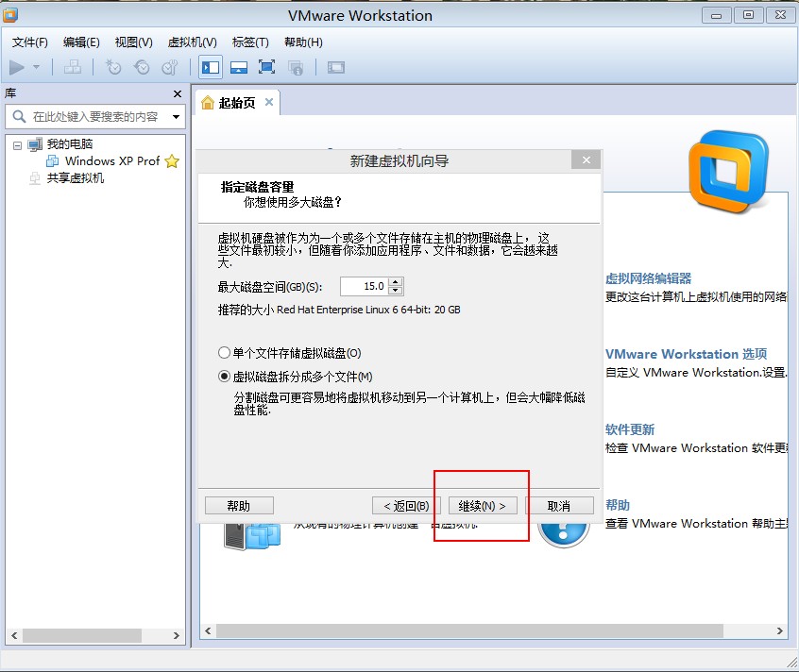
Task: Select 我的电脑 in the library tree
Action: (70, 144)
